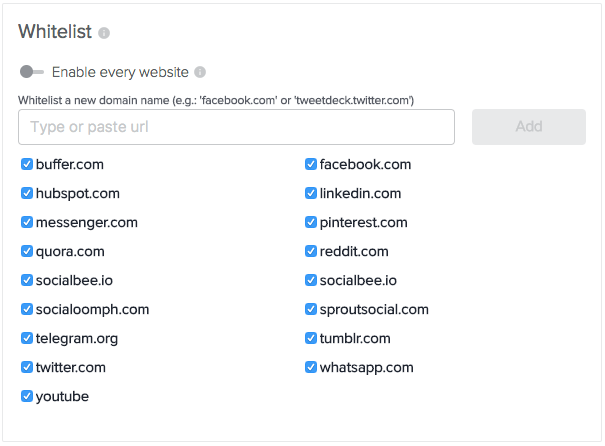Uncheck the quora.com checkbox
Viewport: 605px width, 446px height.
(x=27, y=251)
